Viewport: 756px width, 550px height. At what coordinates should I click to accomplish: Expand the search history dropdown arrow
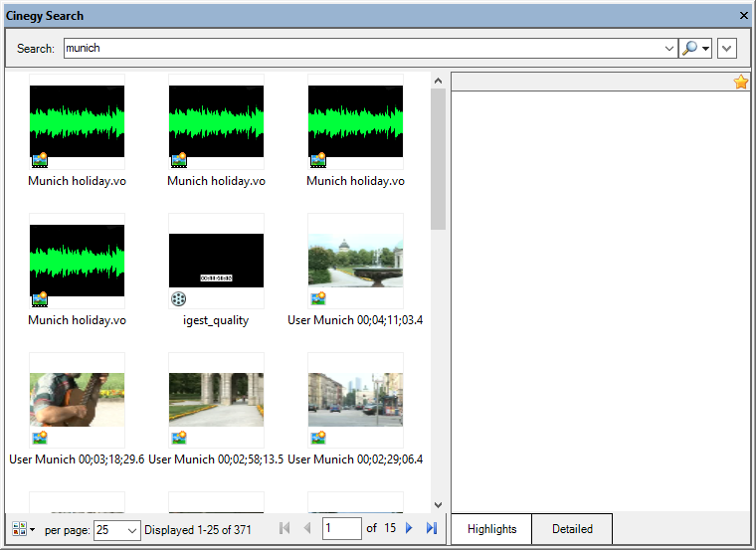click(x=668, y=48)
